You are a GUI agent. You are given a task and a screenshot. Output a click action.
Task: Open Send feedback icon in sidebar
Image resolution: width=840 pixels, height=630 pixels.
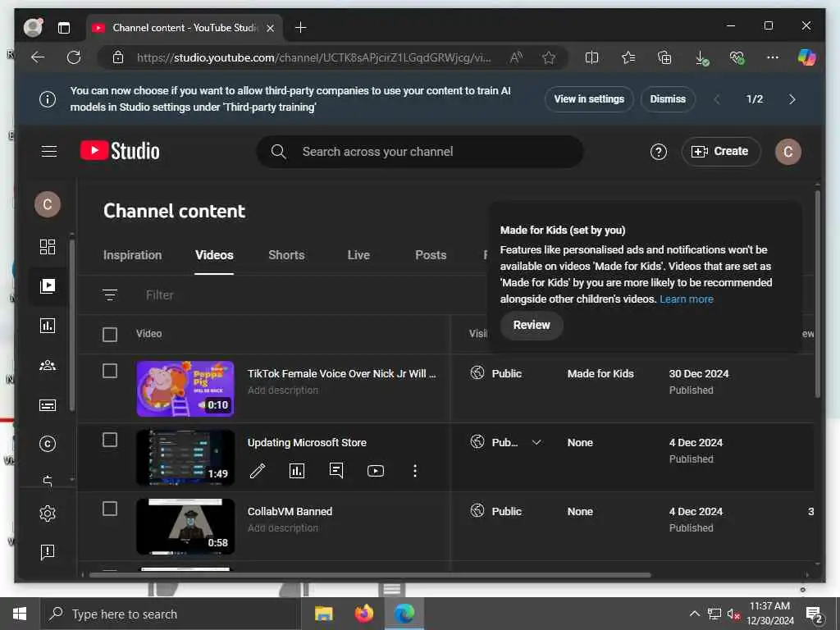[48, 552]
